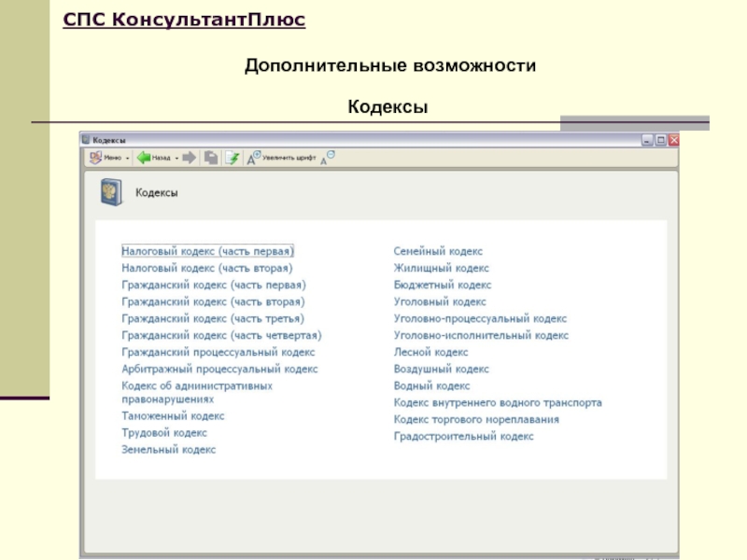
Task: Click the gray forward arrow icon
Action: point(190,158)
